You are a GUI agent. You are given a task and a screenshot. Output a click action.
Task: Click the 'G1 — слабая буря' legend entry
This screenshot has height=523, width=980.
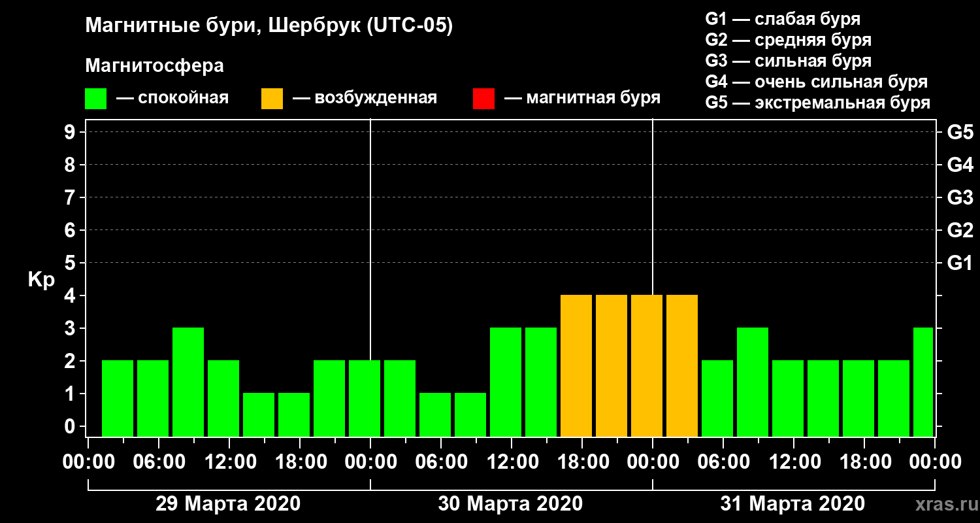(783, 19)
